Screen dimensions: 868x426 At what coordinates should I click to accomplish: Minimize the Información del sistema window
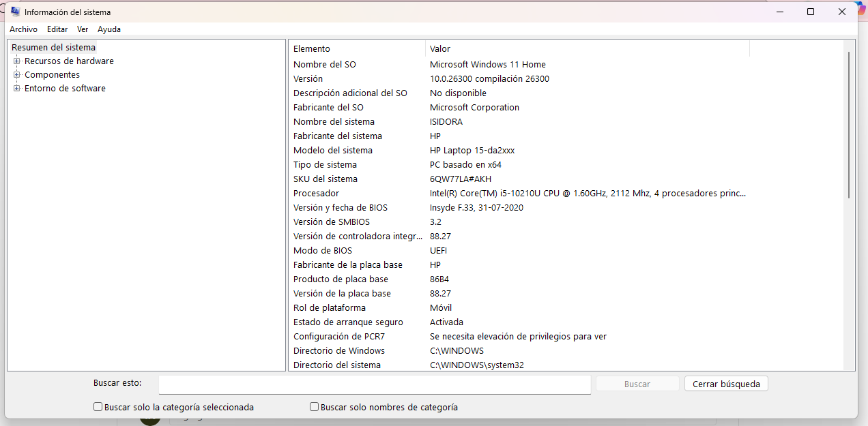[x=779, y=12]
